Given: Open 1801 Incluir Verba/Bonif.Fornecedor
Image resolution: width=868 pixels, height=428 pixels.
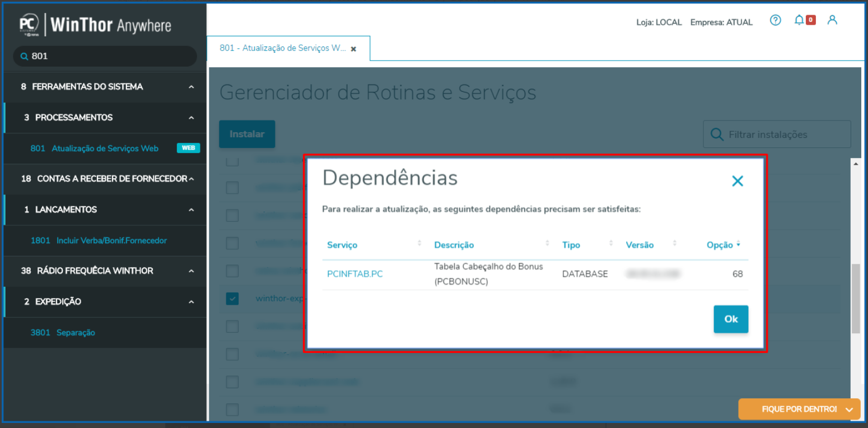Looking at the screenshot, I should click(99, 240).
